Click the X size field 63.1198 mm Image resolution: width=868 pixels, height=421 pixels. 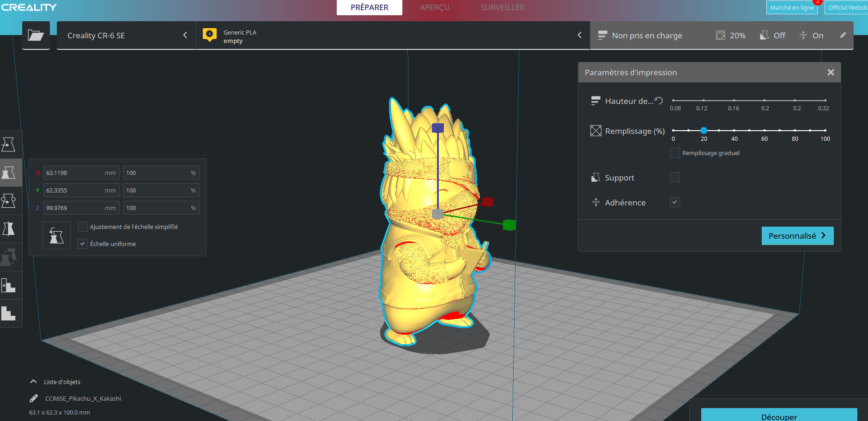pyautogui.click(x=81, y=173)
